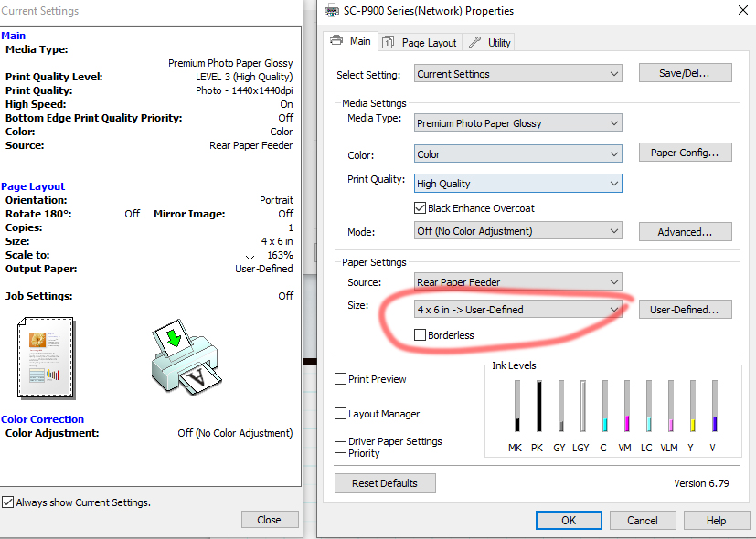This screenshot has height=539, width=756.
Task: Click the yellow Y ink level bar
Action: pyautogui.click(x=692, y=406)
